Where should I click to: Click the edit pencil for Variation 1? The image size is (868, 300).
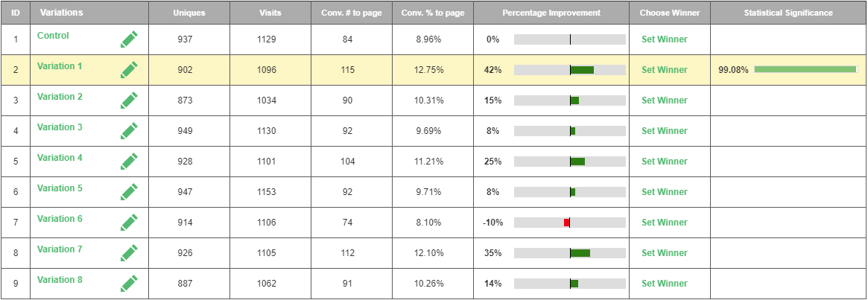[x=129, y=70]
